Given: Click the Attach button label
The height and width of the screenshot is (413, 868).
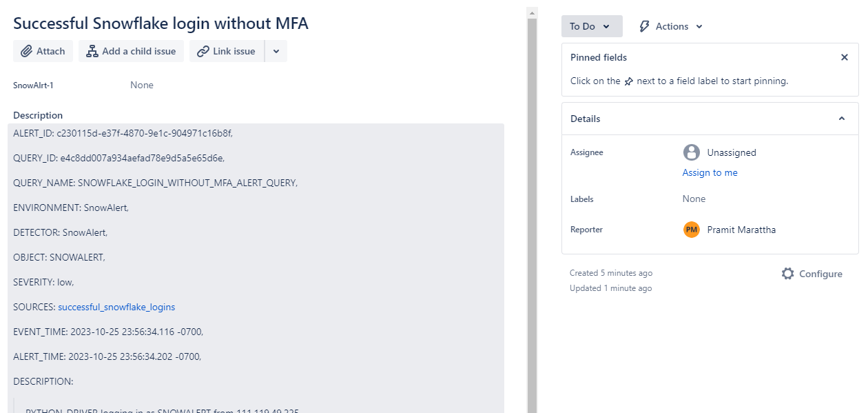Looking at the screenshot, I should [x=50, y=50].
